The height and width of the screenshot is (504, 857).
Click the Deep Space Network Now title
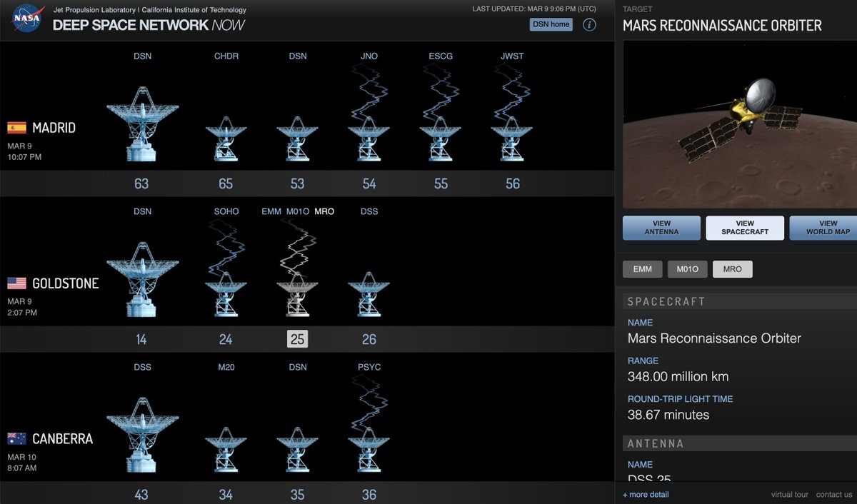click(x=149, y=25)
